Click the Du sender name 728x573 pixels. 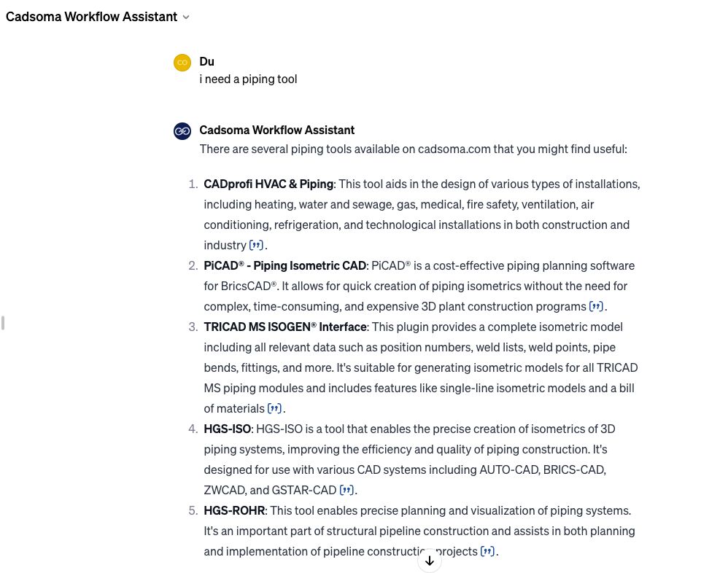[206, 61]
